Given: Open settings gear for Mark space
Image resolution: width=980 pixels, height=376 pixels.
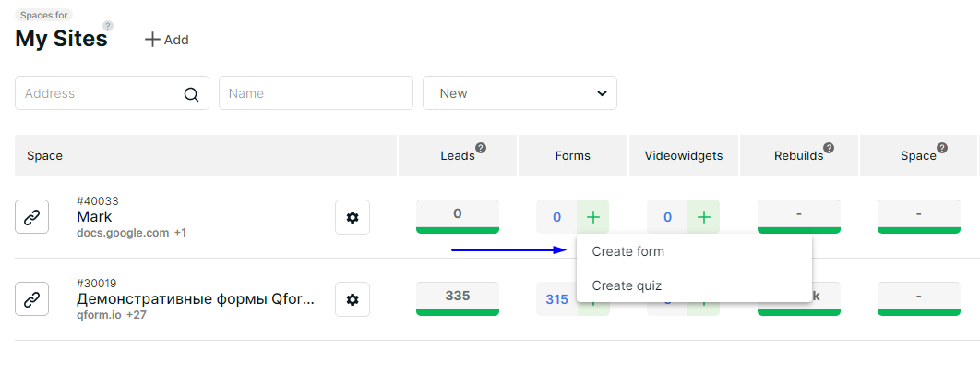Looking at the screenshot, I should [353, 217].
